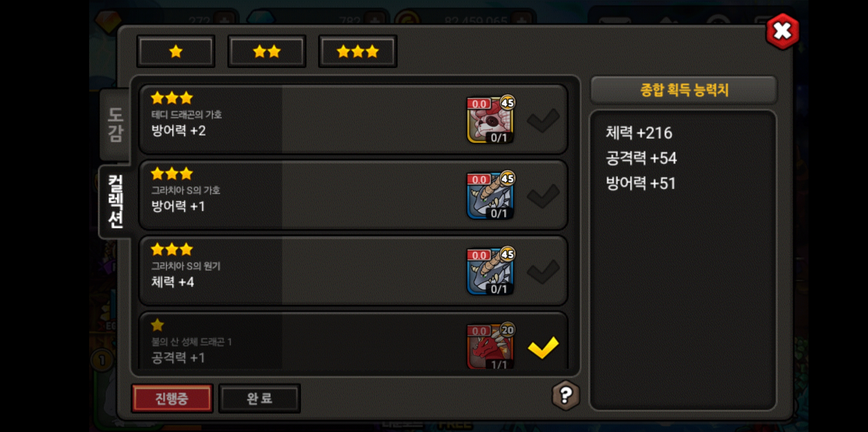
Task: Click the 종합 획득 능력치 header
Action: point(684,90)
